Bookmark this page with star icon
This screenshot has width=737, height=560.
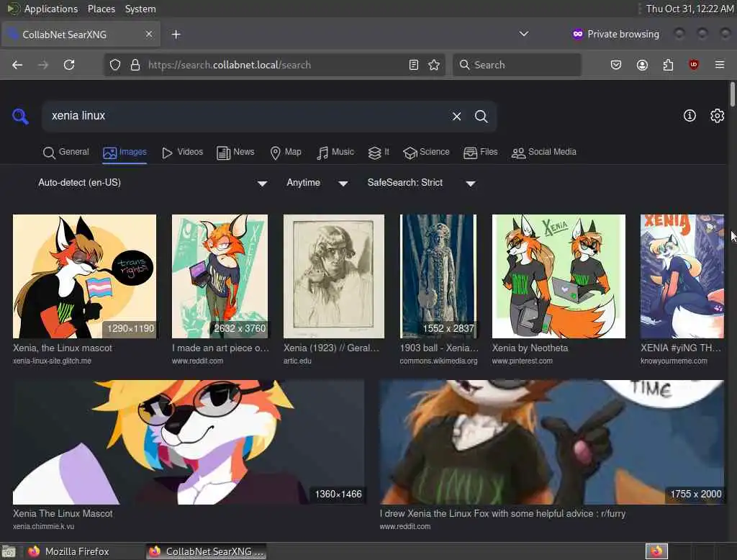(434, 65)
